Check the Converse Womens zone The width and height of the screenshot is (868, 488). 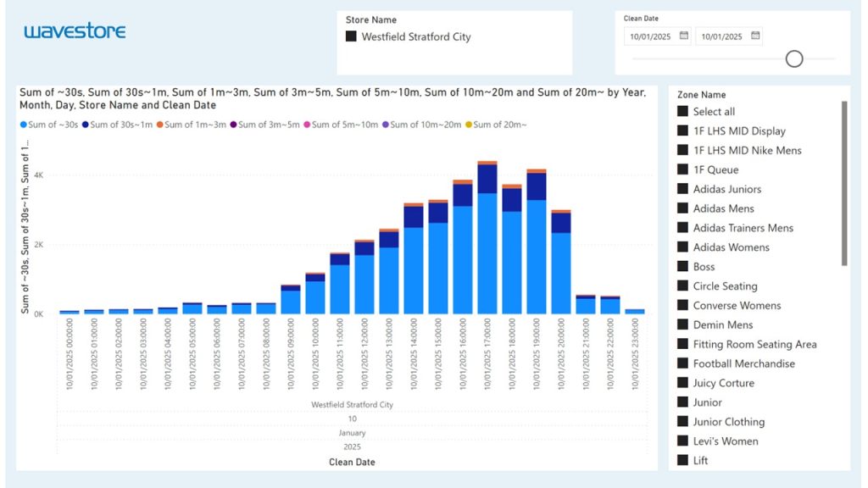point(682,305)
